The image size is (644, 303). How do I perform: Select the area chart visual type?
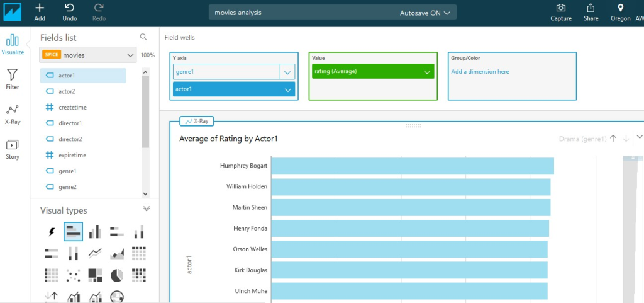(x=116, y=254)
